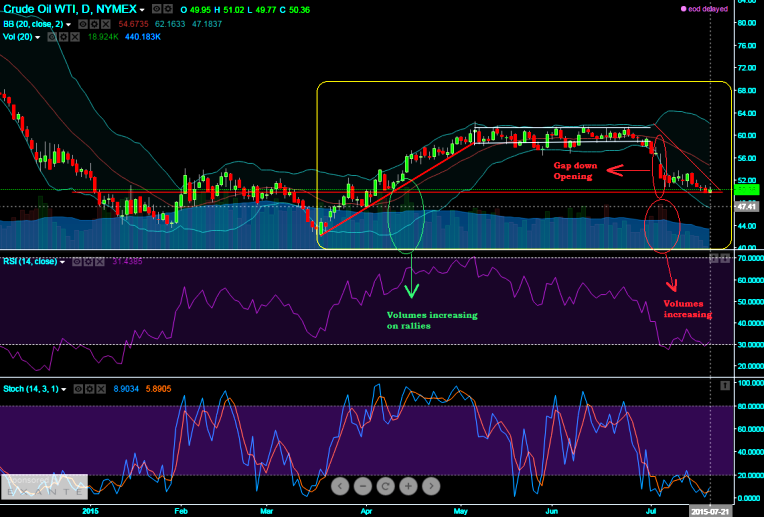The image size is (764, 517).
Task: Click volume average value 440.183K
Action: [143, 37]
